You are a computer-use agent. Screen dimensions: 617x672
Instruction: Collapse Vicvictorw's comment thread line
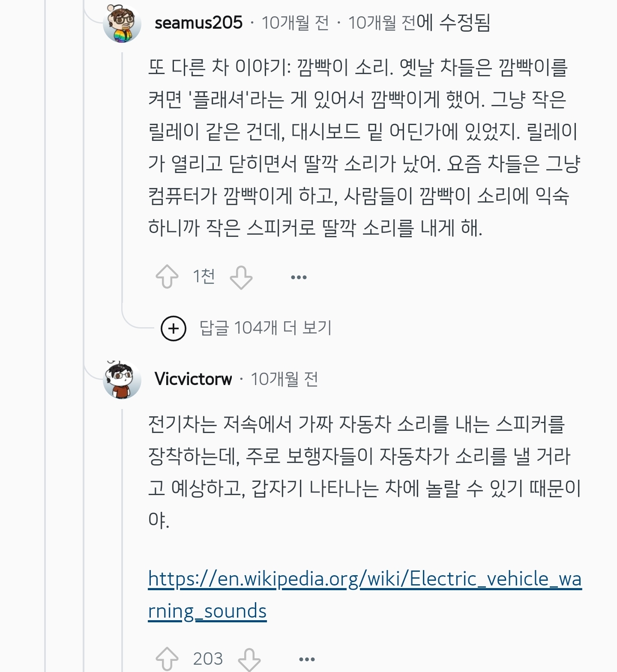click(x=122, y=535)
